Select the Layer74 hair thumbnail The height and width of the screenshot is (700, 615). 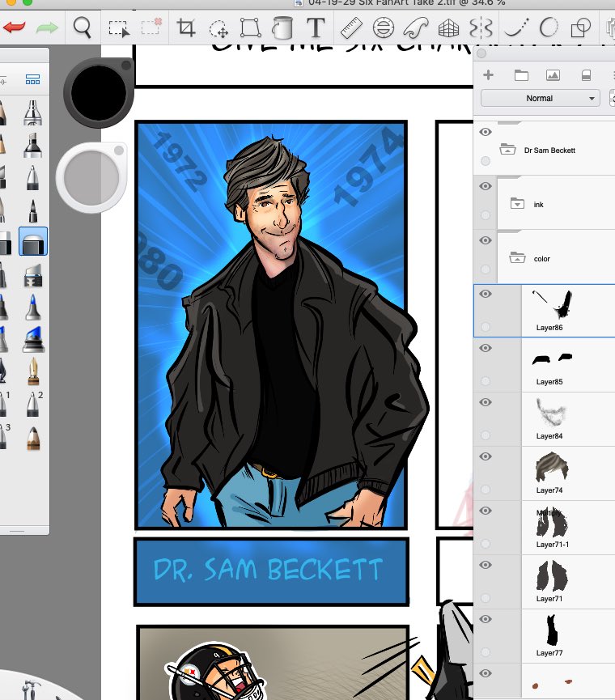point(552,468)
